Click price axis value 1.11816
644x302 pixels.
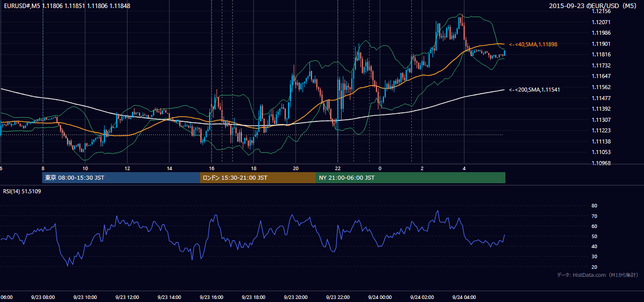[x=602, y=54]
